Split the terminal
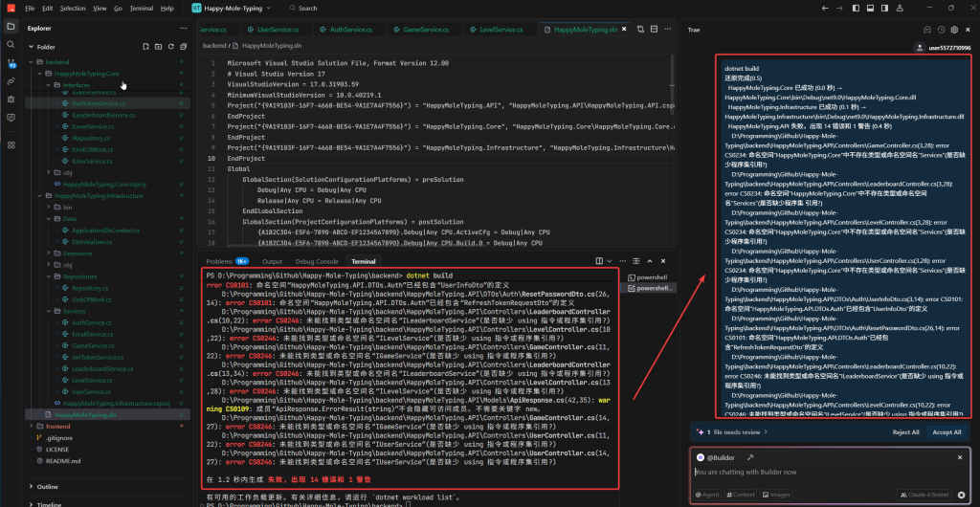The image size is (980, 507). coord(599,261)
